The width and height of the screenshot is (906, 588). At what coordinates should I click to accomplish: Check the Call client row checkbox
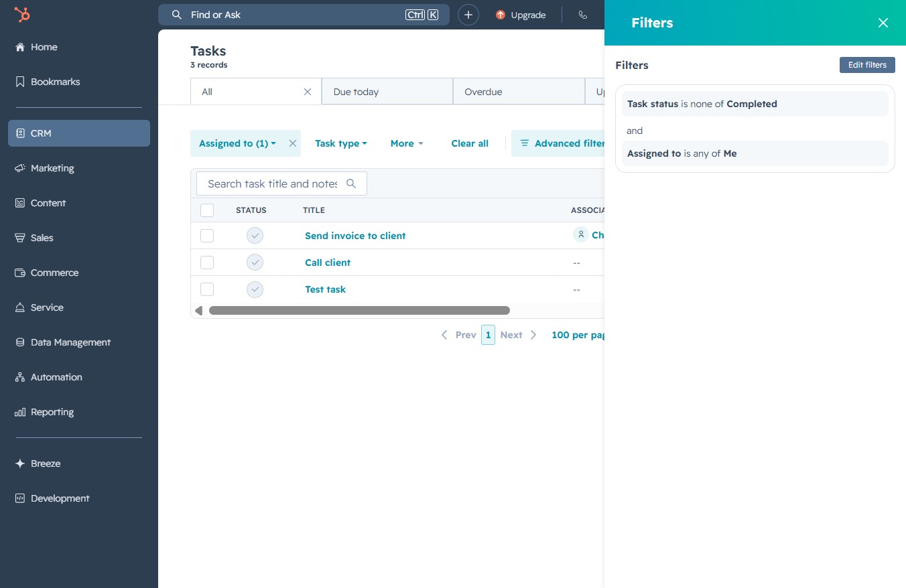pos(207,263)
